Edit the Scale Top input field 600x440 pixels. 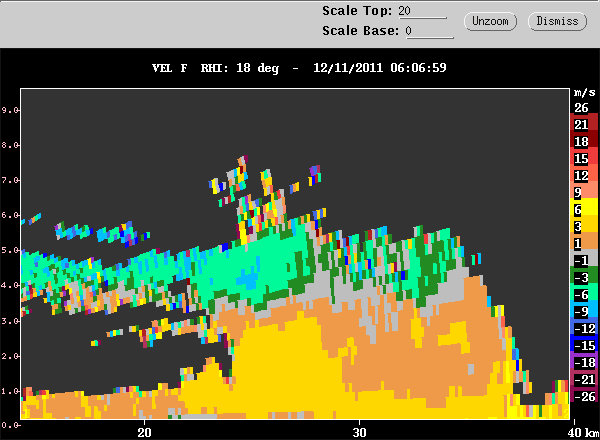pyautogui.click(x=422, y=11)
